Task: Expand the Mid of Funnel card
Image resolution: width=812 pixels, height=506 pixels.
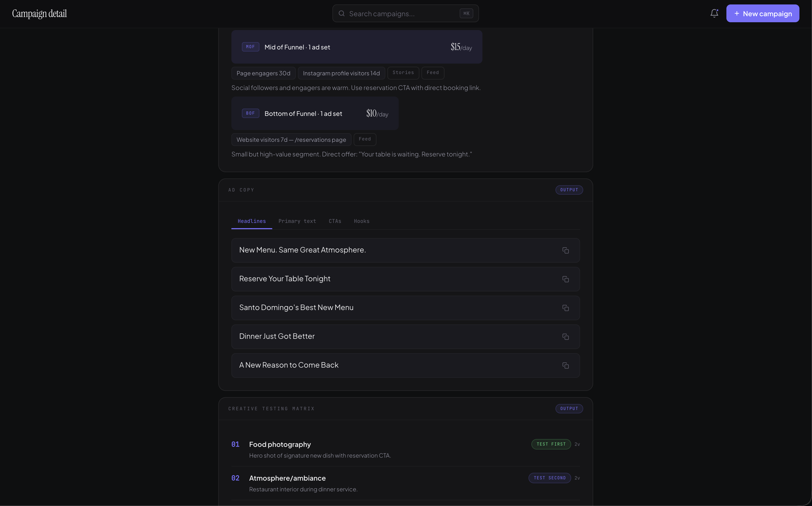Action: point(357,47)
